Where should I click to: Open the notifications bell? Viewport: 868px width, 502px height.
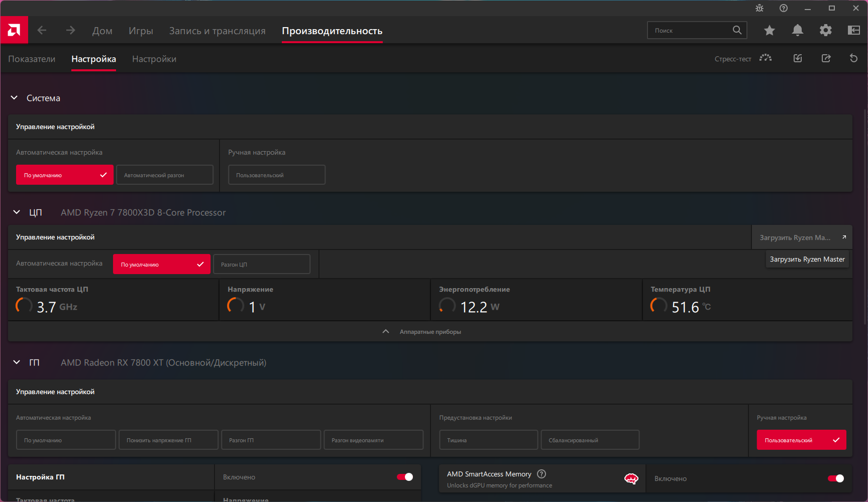(x=798, y=31)
